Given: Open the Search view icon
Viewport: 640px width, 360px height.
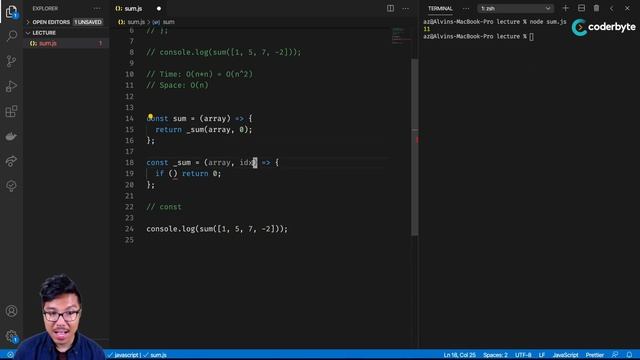Looking at the screenshot, I should (11, 36).
